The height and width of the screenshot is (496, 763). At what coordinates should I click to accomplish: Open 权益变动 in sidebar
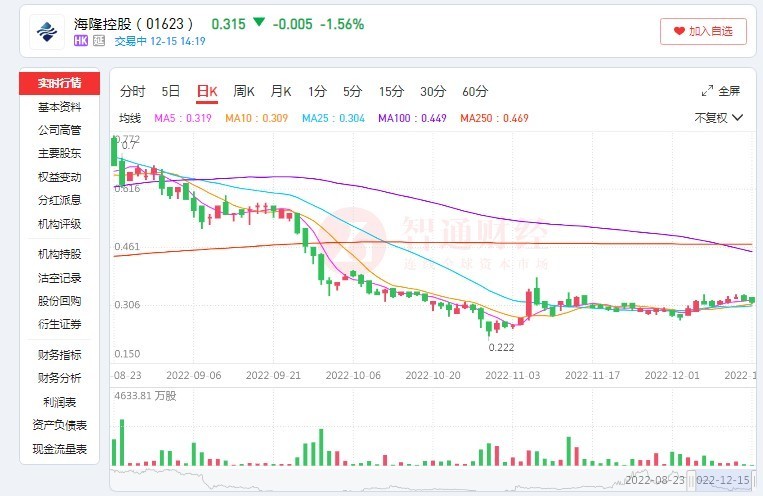pyautogui.click(x=59, y=177)
